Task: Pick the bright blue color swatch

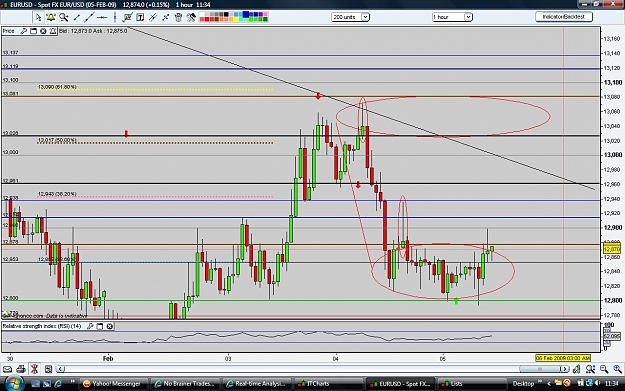Action: 246,14
